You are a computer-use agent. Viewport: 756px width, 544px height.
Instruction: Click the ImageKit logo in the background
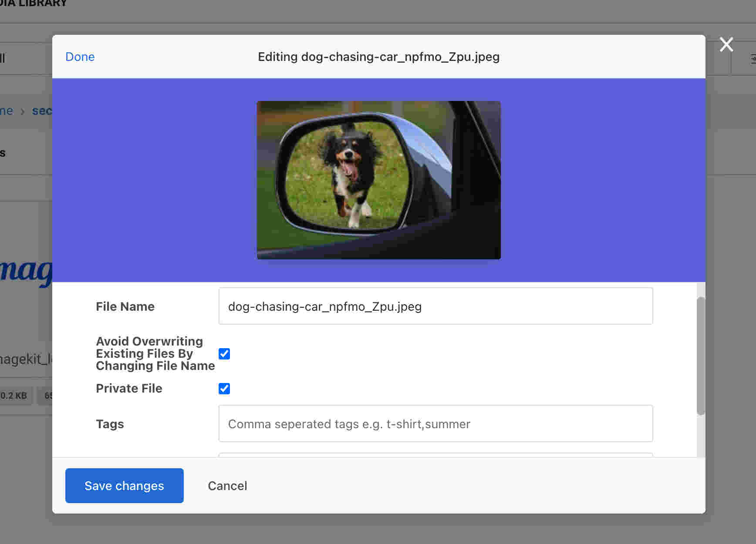[24, 270]
